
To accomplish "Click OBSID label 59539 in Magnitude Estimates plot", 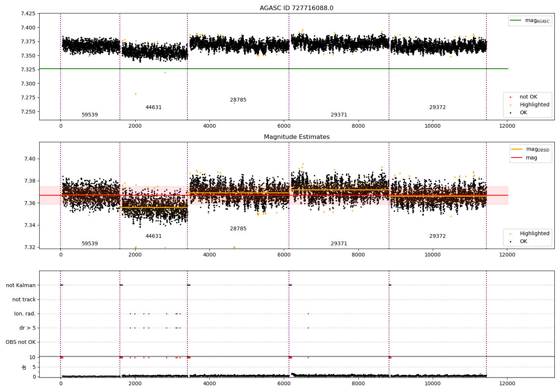I will (90, 244).
